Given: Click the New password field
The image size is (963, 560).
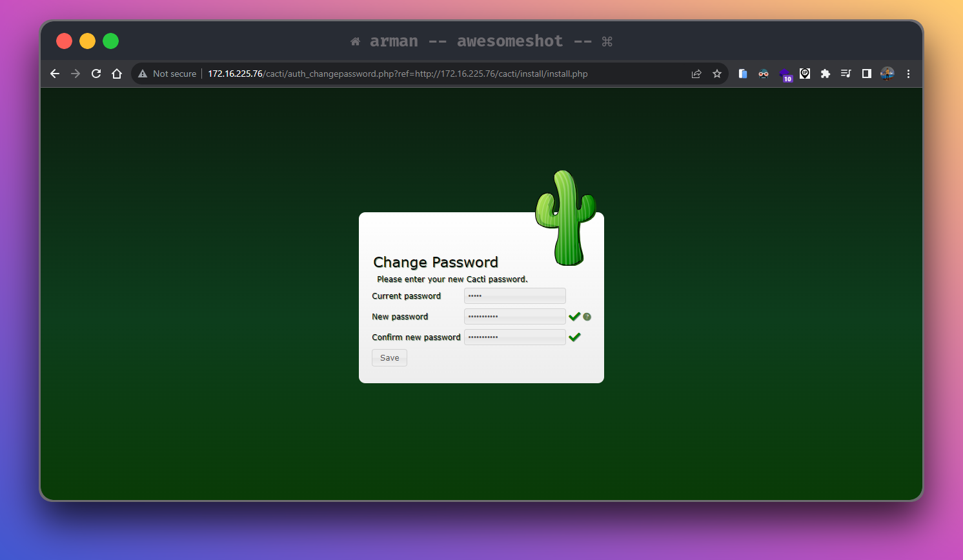Looking at the screenshot, I should (x=514, y=316).
